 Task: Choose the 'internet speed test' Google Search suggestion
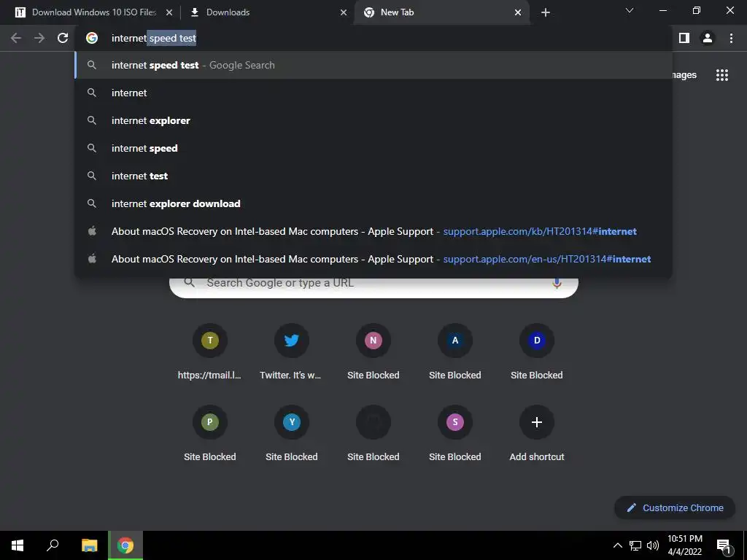373,65
